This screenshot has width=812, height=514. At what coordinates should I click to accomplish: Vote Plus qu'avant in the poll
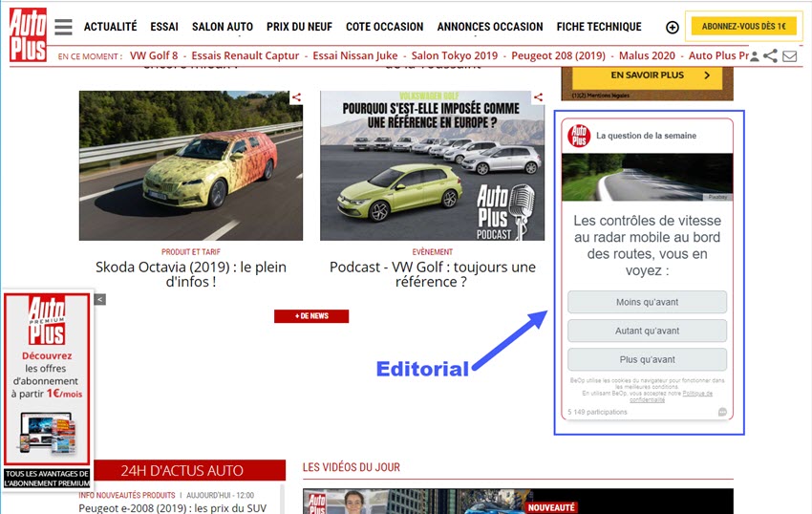coord(648,359)
